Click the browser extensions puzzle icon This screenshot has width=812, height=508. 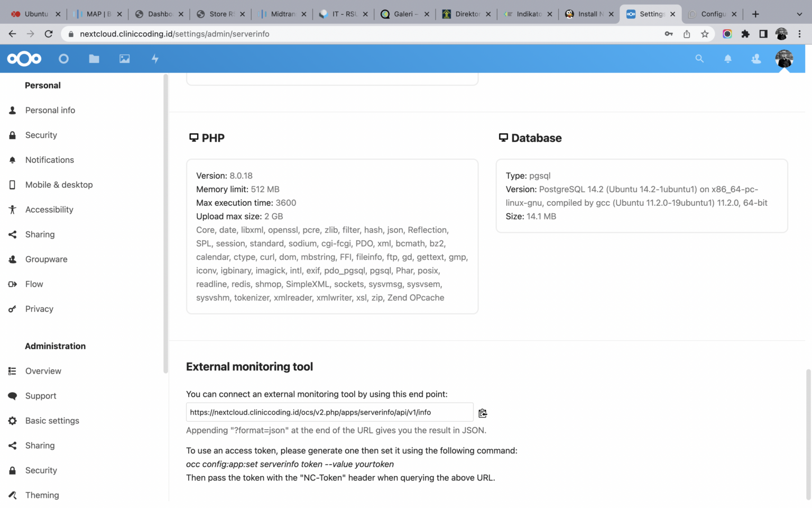tap(745, 33)
